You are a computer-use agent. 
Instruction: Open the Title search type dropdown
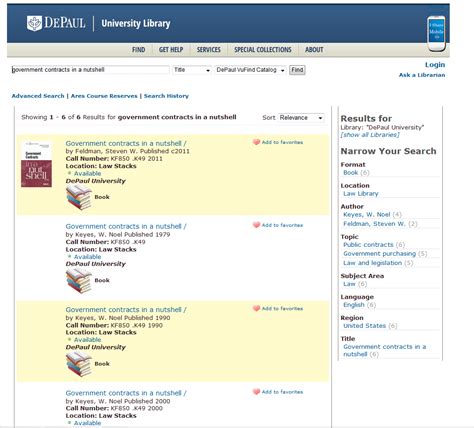click(x=192, y=70)
